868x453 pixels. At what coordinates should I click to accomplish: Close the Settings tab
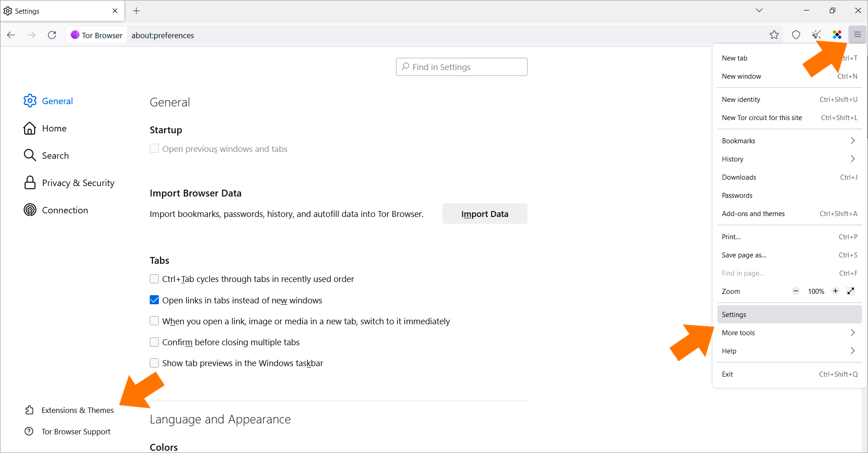pos(115,11)
